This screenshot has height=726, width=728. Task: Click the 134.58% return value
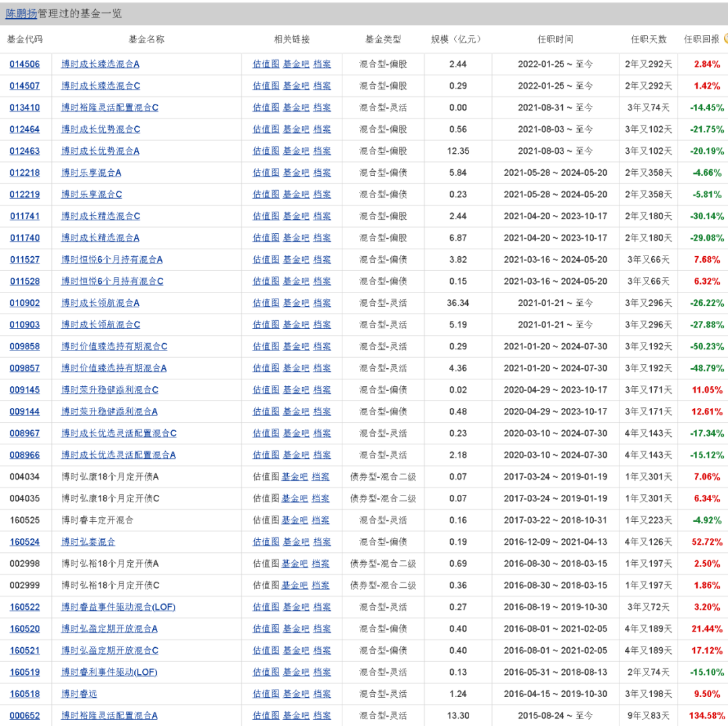[706, 716]
